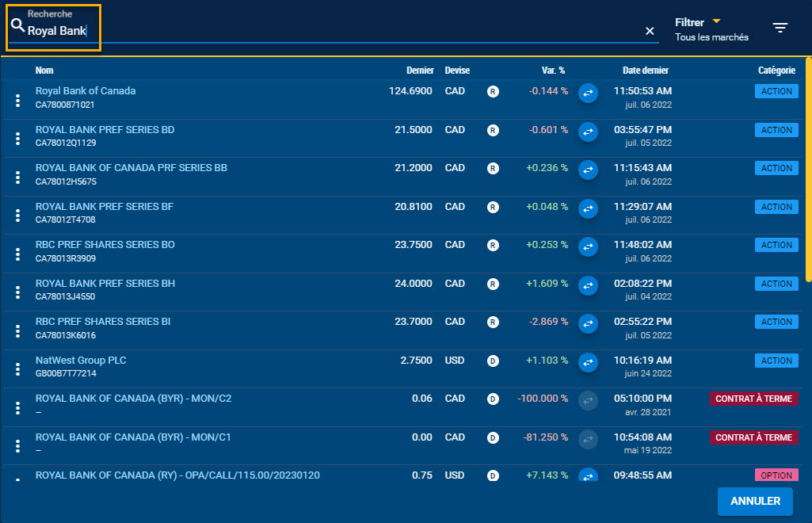Select Royal Bank of Canada result name
Screen dimensions: 812x523
[86, 91]
